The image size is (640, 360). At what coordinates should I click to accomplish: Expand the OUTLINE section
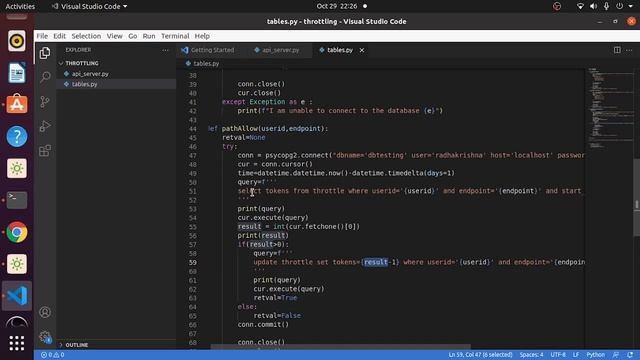tap(77, 345)
